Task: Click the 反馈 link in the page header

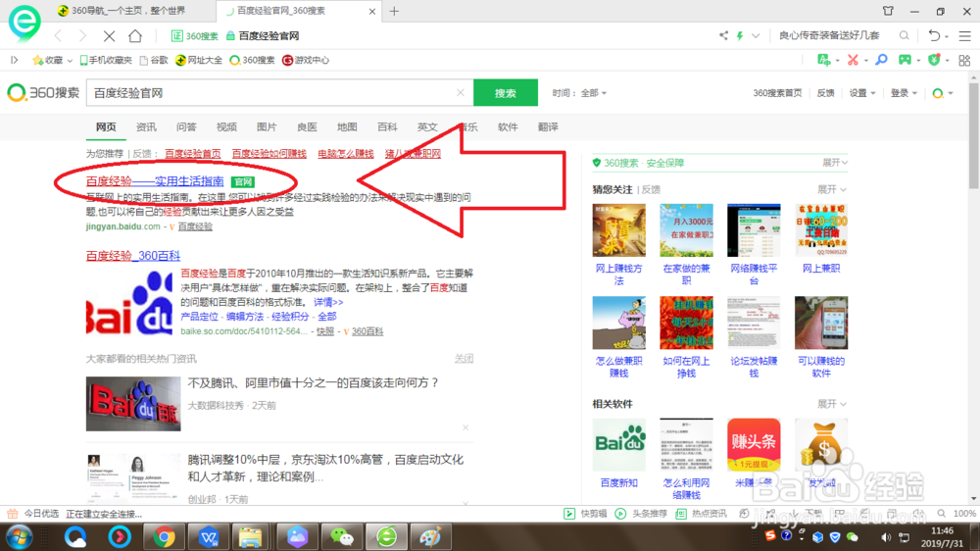Action: (x=825, y=93)
